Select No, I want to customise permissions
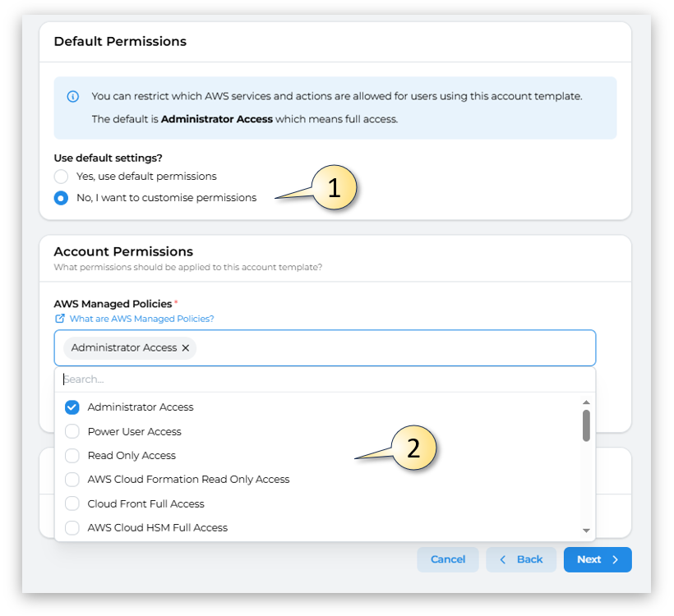 61,198
